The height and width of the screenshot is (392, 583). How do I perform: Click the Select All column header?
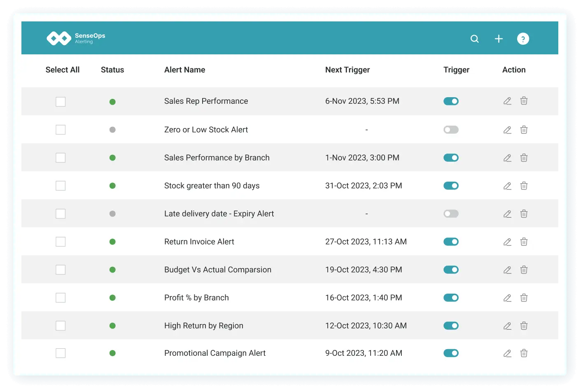coord(63,70)
